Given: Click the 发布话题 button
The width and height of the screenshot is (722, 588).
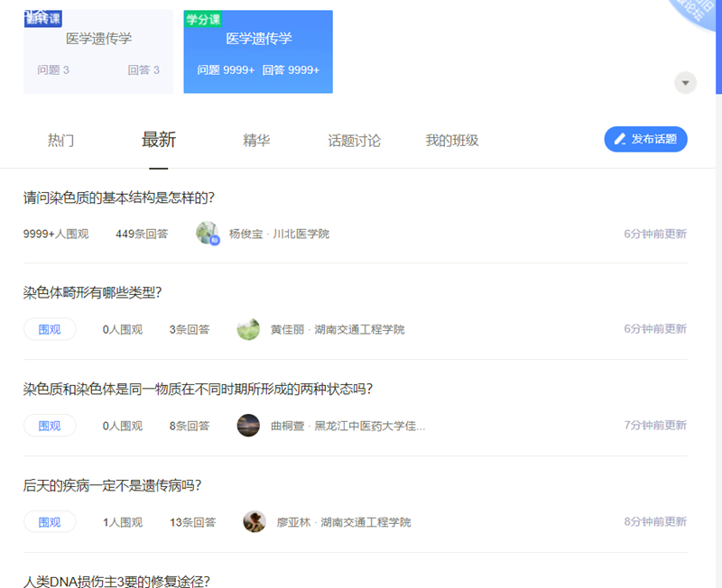Looking at the screenshot, I should pos(645,139).
